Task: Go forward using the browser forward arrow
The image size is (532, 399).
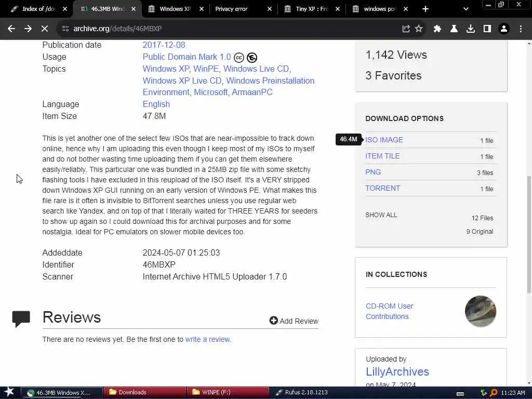Action: pyautogui.click(x=28, y=29)
